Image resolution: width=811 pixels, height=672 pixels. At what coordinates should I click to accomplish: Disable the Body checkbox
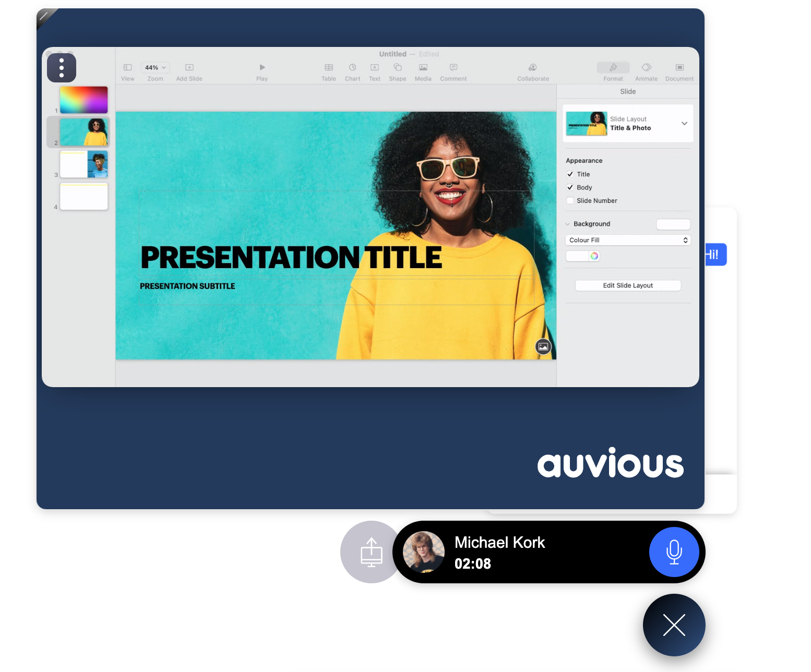[x=570, y=187]
